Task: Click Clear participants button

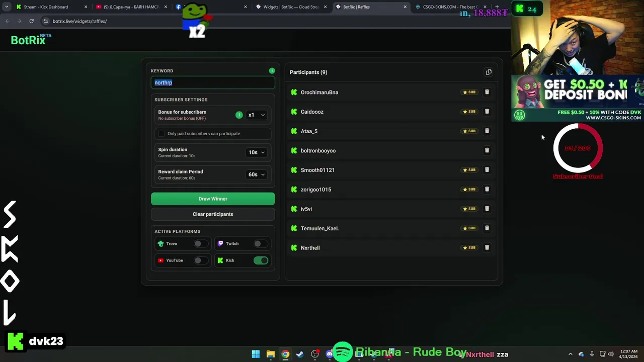Action: [213, 214]
